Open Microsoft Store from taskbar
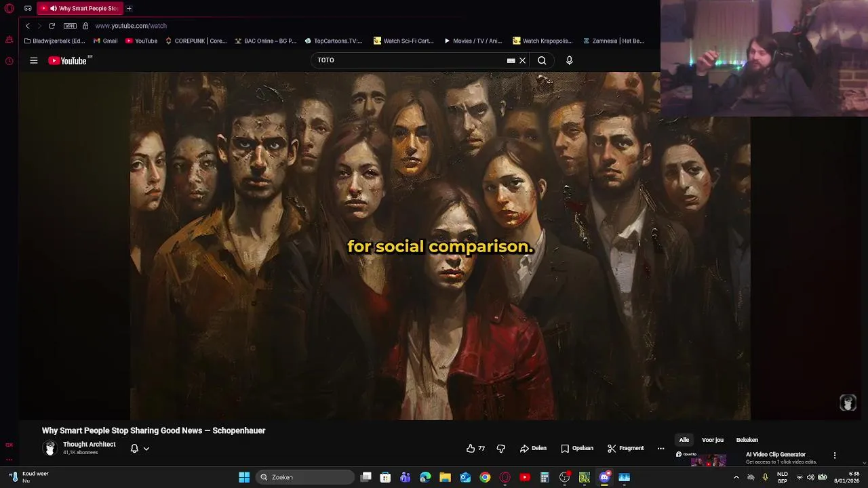 coord(385,477)
